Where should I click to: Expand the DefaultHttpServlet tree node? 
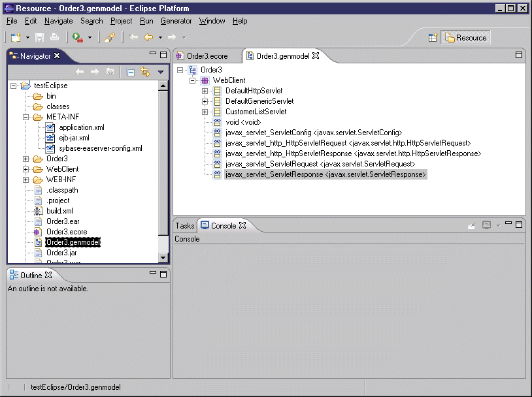tap(205, 91)
